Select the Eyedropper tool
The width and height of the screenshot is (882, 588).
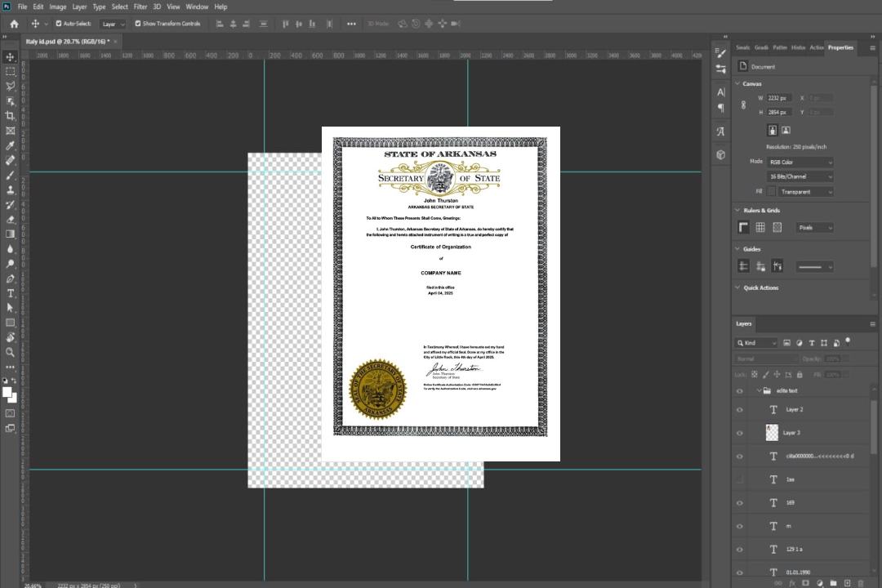click(x=10, y=145)
